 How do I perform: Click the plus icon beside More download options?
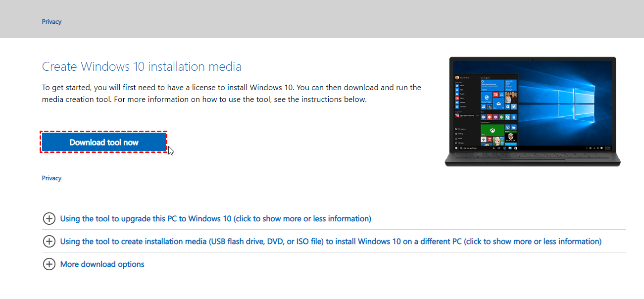(x=49, y=264)
